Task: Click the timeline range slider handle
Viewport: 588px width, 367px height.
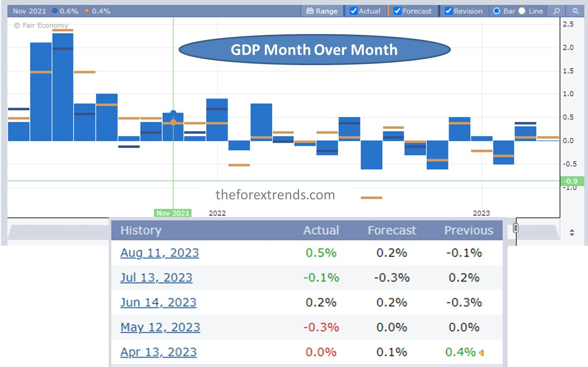Action: tap(515, 228)
